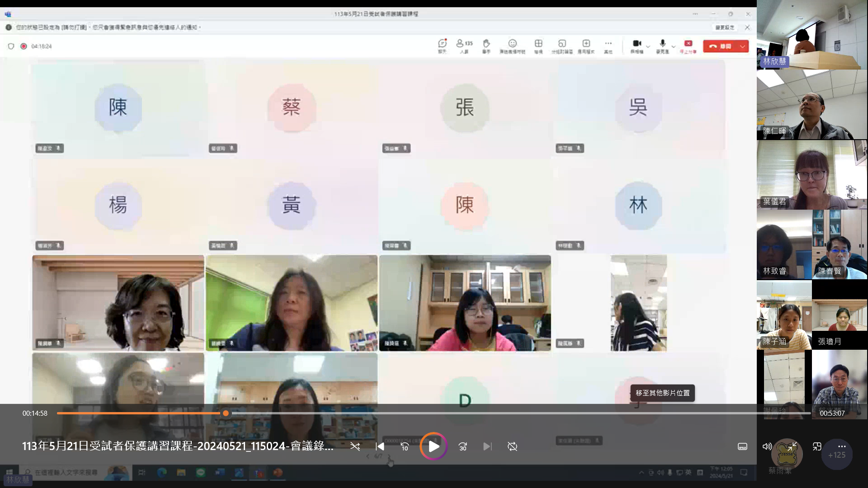868x488 pixels.
Task: Open the reactions smiley menu
Action: pos(512,46)
